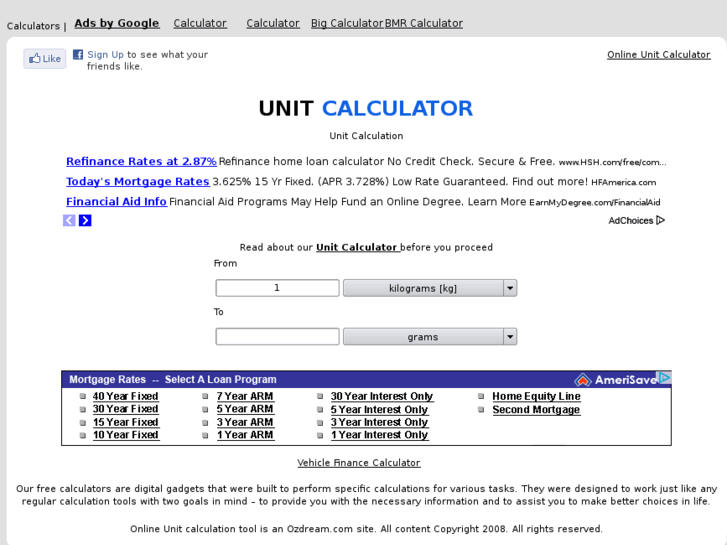Open the first Calculator ad link

click(x=200, y=23)
